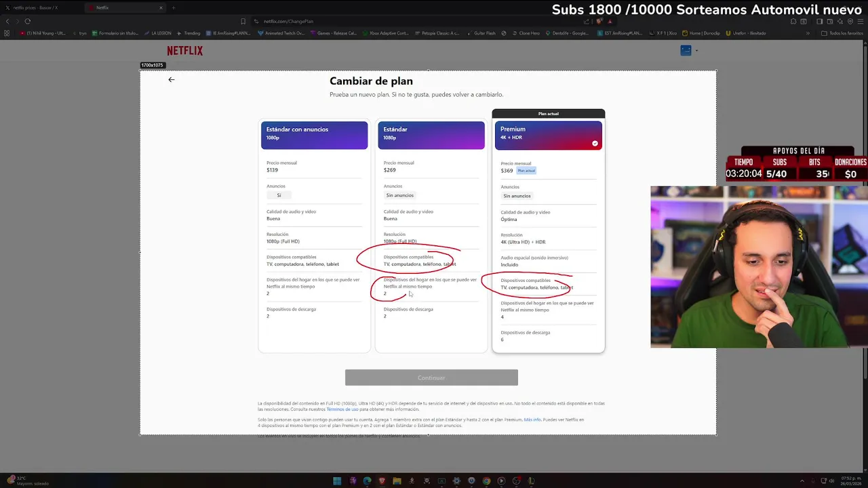Viewport: 868px width, 488px height.
Task: Open the Trending bookmark
Action: [x=189, y=33]
